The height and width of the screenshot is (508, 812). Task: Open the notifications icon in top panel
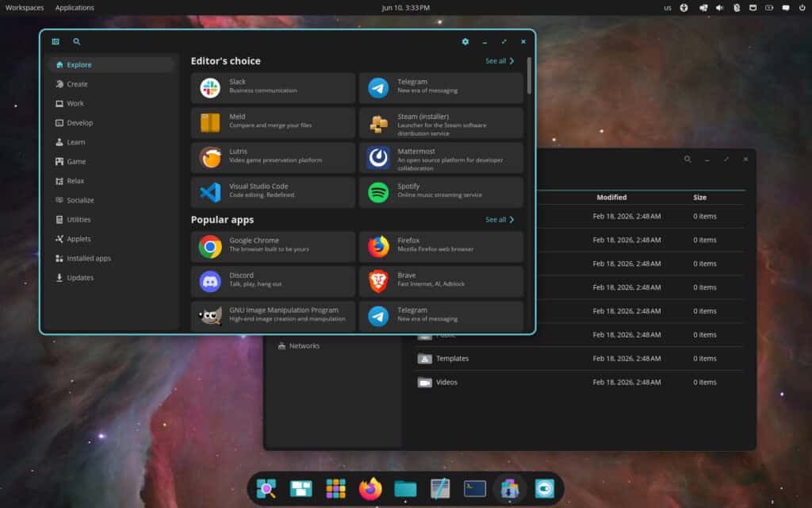coord(786,8)
